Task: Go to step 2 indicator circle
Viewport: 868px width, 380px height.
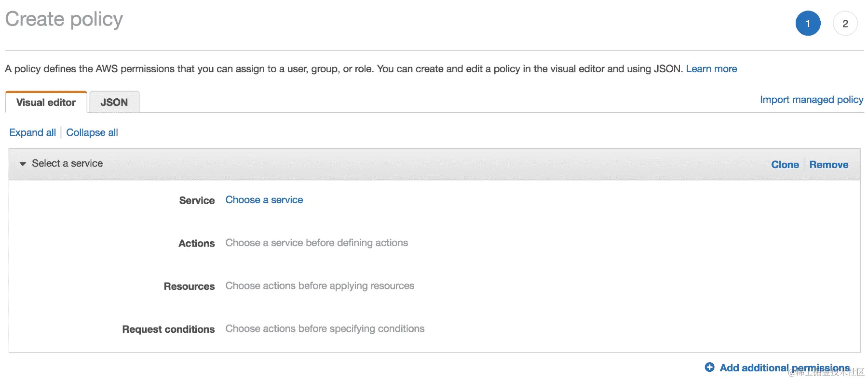Action: [x=845, y=24]
